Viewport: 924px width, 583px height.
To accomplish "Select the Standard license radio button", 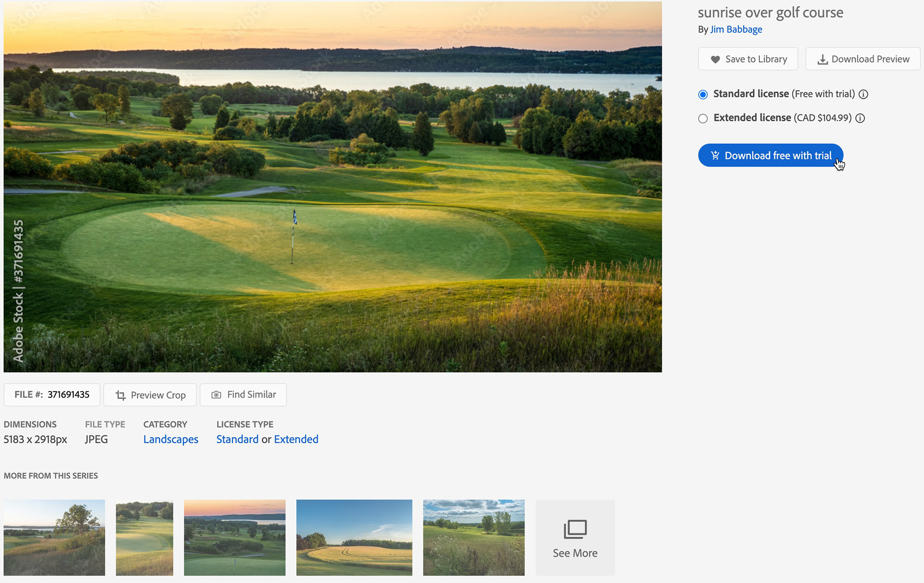I will (703, 94).
